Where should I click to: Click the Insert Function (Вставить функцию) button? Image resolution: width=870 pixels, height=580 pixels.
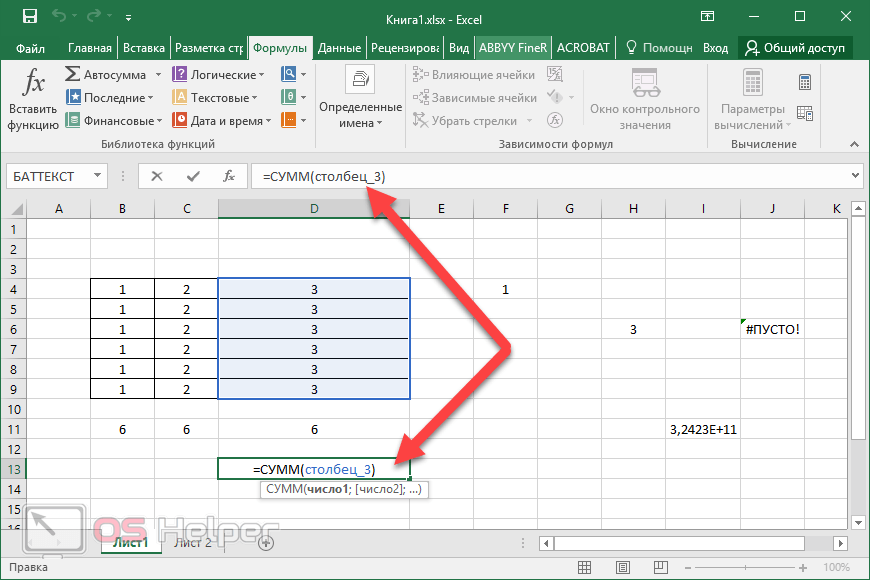point(33,100)
